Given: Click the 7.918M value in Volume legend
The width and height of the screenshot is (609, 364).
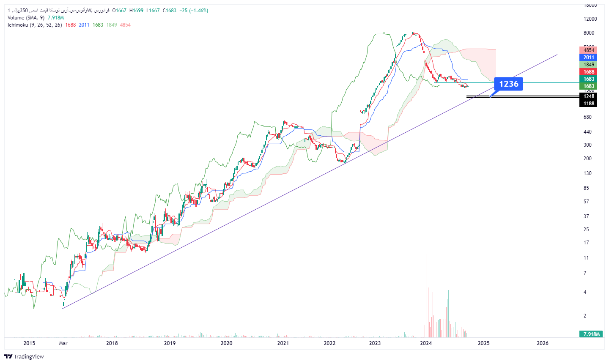Looking at the screenshot, I should click(x=56, y=18).
